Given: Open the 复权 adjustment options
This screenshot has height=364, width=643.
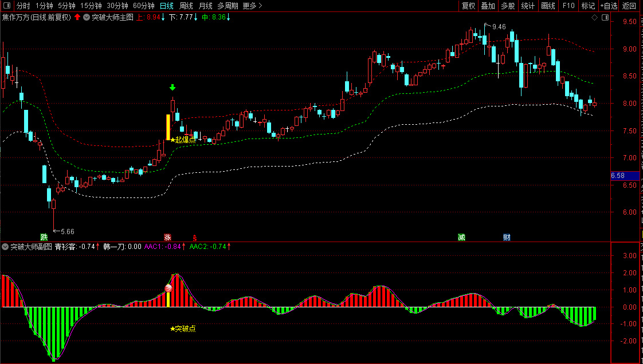Looking at the screenshot, I should pyautogui.click(x=468, y=6).
